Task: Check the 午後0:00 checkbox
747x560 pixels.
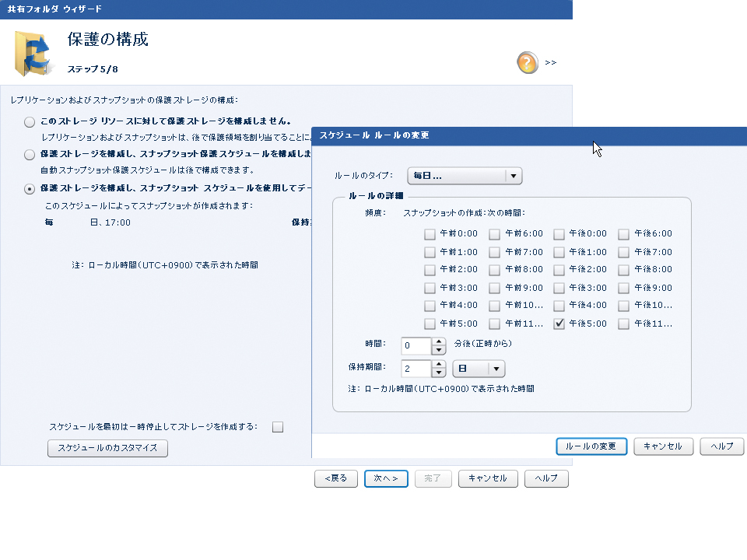Action: click(559, 234)
